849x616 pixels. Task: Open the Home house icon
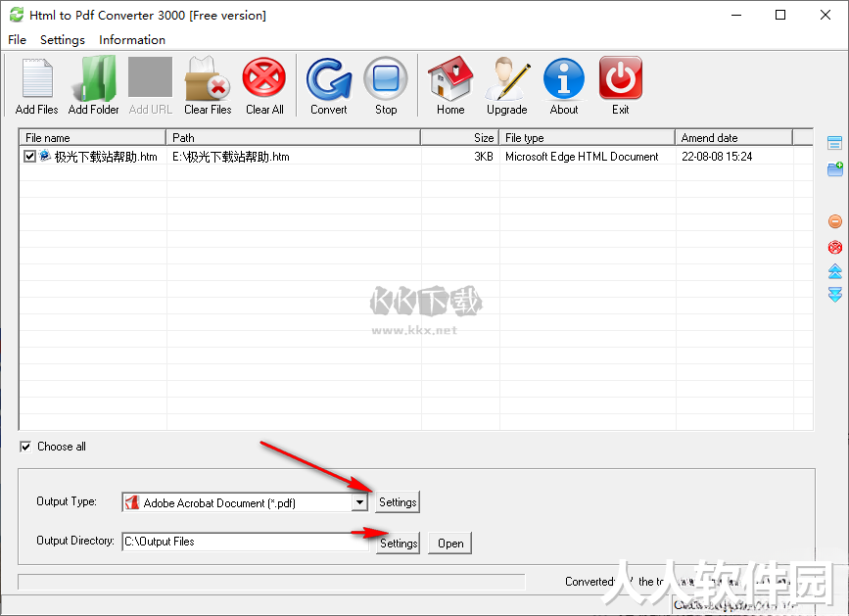(450, 79)
